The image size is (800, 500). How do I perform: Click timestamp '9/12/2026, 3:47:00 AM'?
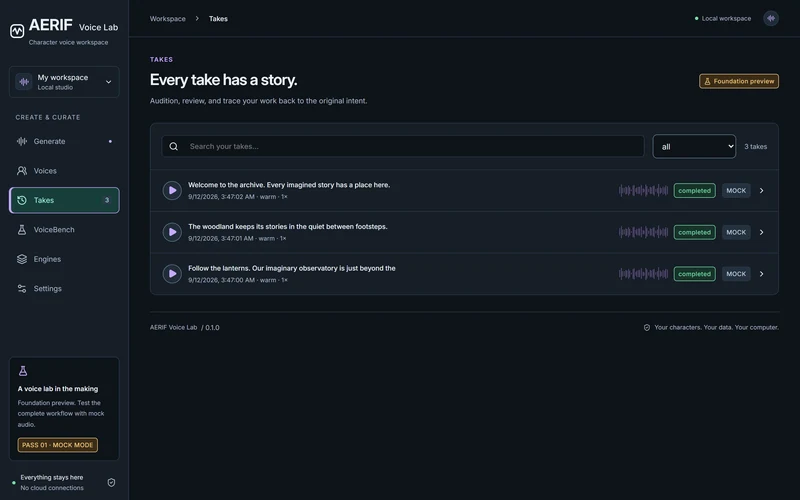221,280
